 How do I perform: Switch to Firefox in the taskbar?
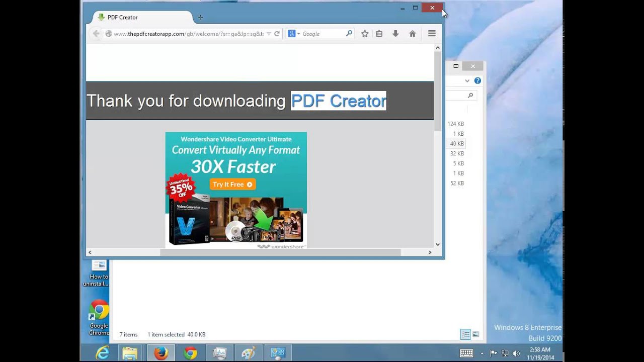(161, 353)
